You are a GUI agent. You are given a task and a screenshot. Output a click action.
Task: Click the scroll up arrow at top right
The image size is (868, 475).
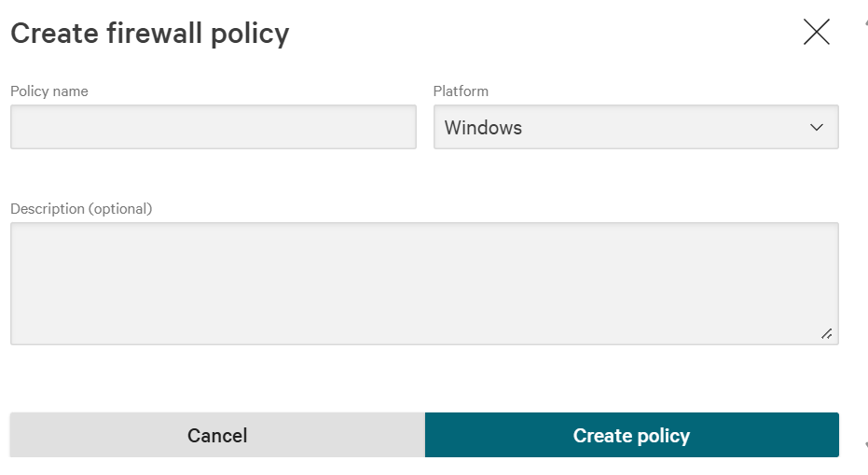click(x=864, y=21)
